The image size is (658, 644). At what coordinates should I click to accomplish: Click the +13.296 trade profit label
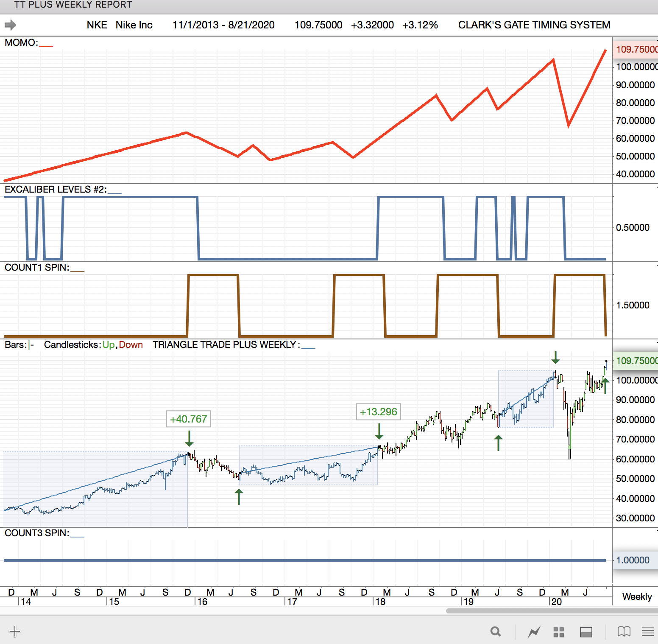378,412
